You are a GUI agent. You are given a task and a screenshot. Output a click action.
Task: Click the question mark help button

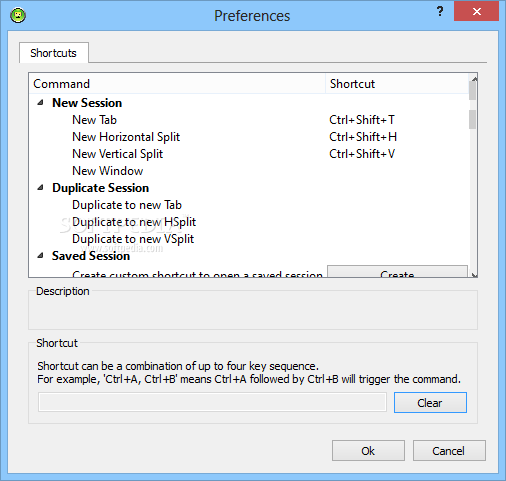click(x=440, y=12)
